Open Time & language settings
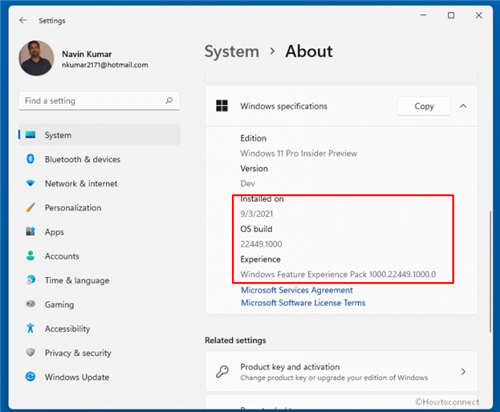 click(x=77, y=281)
